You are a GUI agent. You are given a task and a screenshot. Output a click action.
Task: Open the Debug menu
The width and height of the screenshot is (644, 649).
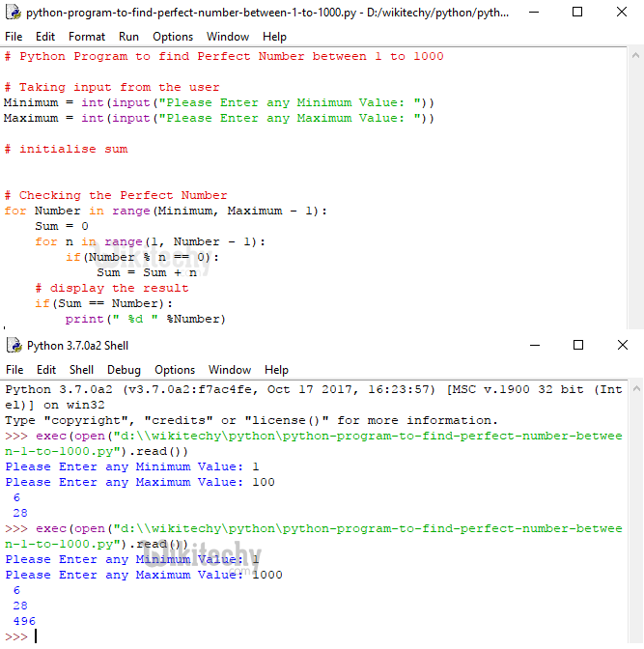pos(124,370)
